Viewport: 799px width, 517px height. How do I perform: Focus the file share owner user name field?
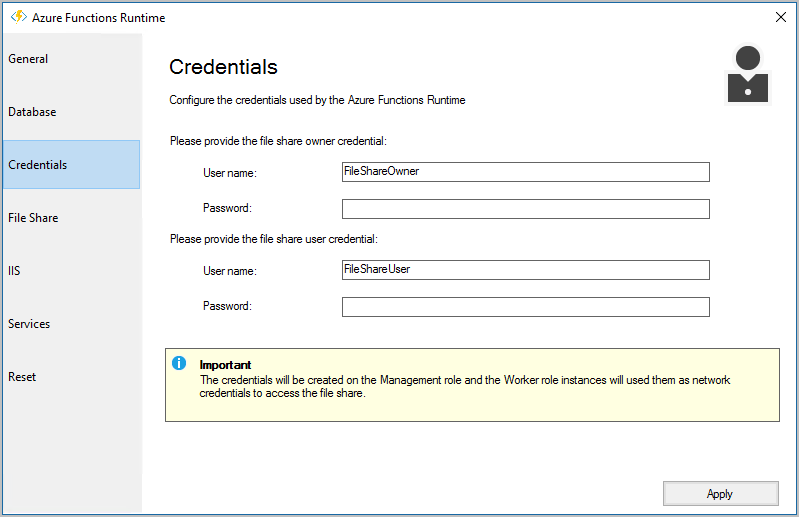pyautogui.click(x=525, y=172)
